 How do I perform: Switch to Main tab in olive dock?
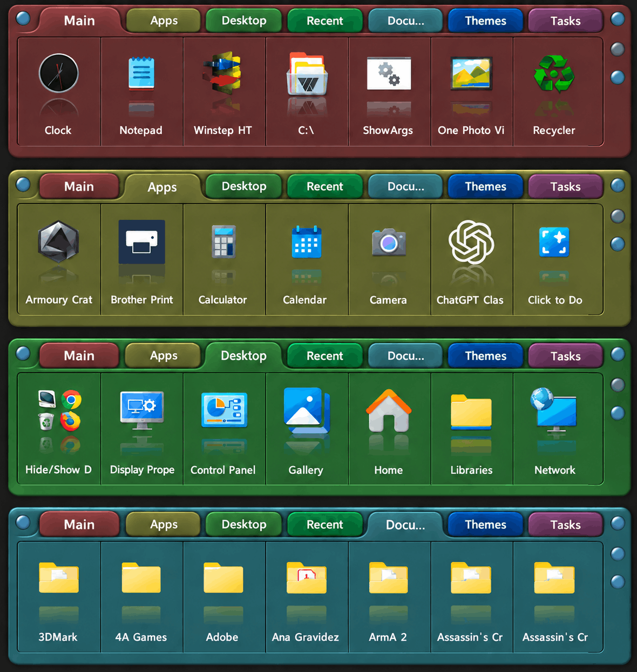point(79,186)
